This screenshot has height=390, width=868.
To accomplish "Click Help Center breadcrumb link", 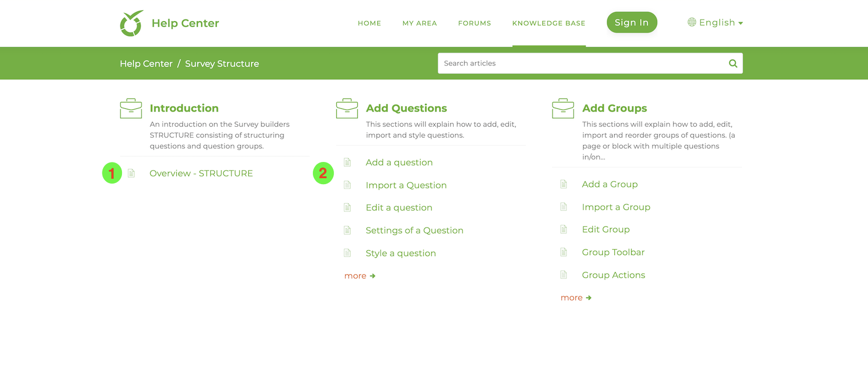I will click(x=146, y=63).
